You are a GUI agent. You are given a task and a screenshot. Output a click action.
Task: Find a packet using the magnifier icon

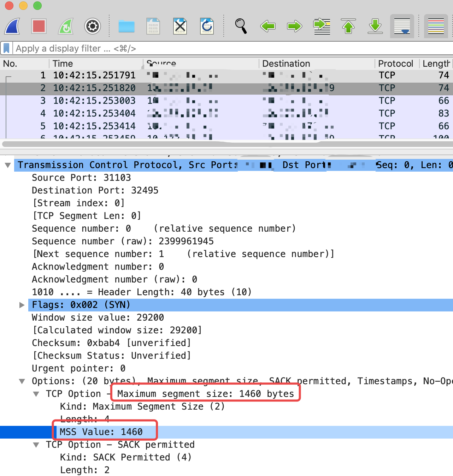pyautogui.click(x=241, y=26)
